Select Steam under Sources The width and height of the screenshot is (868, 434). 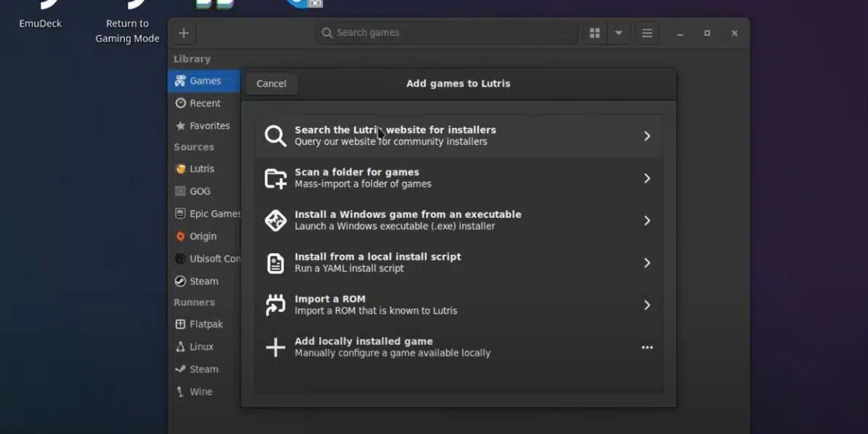click(204, 281)
